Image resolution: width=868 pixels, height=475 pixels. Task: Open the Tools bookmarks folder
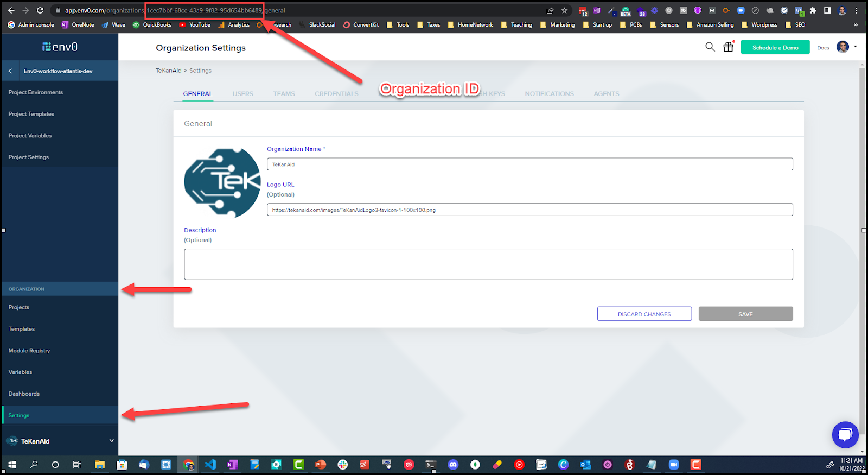tap(398, 24)
